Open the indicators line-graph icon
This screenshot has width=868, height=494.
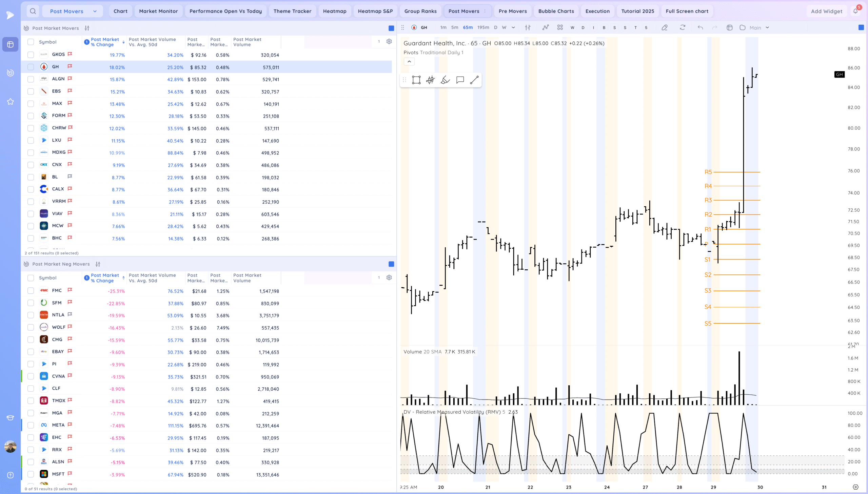545,27
